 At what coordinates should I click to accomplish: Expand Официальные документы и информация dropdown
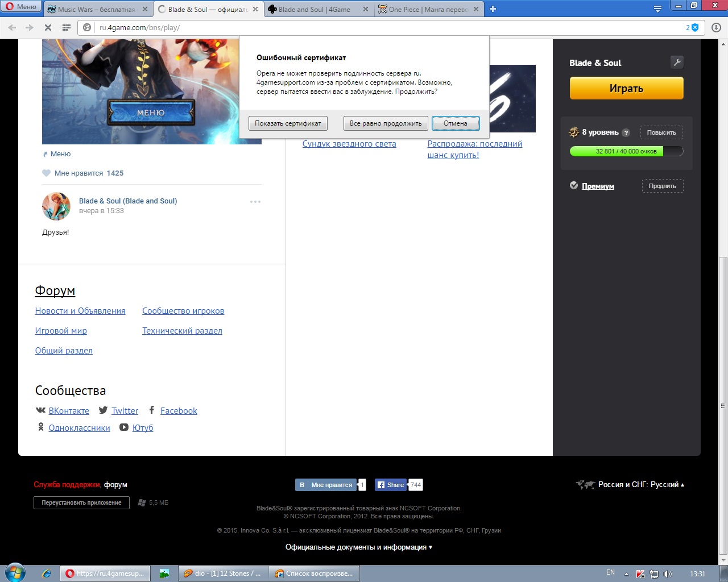pyautogui.click(x=359, y=547)
